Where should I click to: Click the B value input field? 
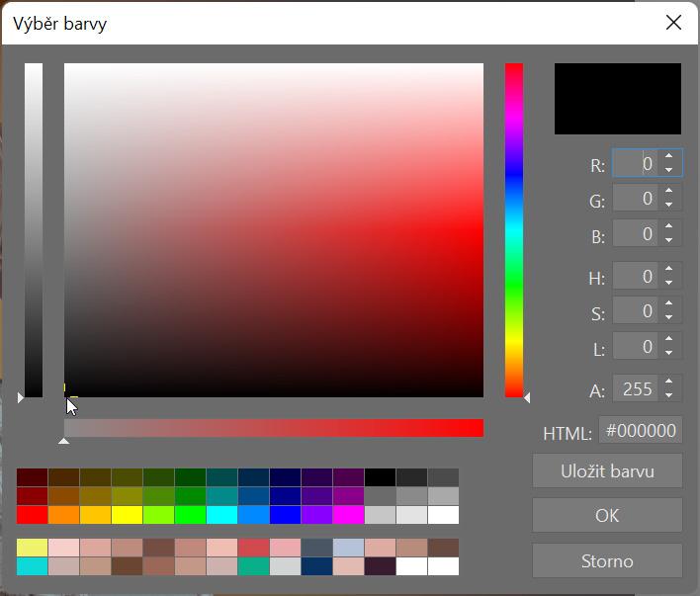635,233
